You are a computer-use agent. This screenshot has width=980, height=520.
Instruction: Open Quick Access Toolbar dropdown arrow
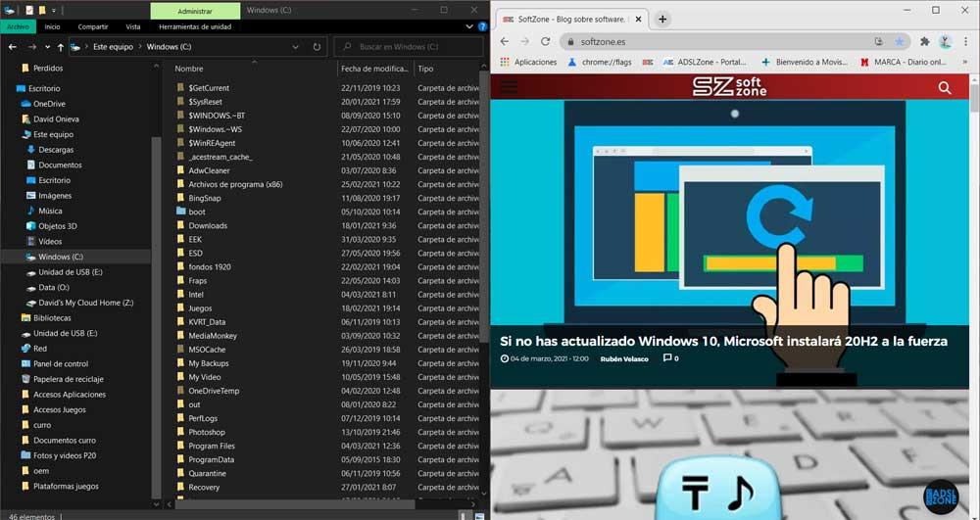coord(53,11)
